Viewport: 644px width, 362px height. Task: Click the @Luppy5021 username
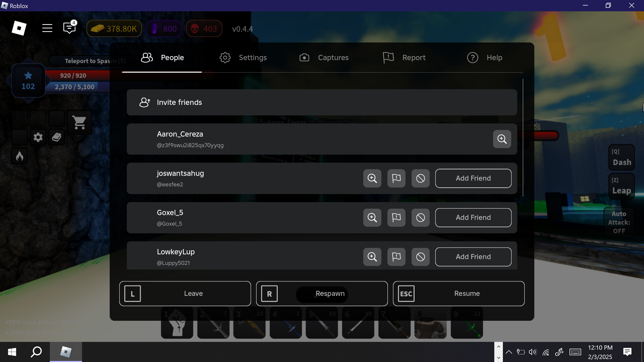pyautogui.click(x=173, y=263)
